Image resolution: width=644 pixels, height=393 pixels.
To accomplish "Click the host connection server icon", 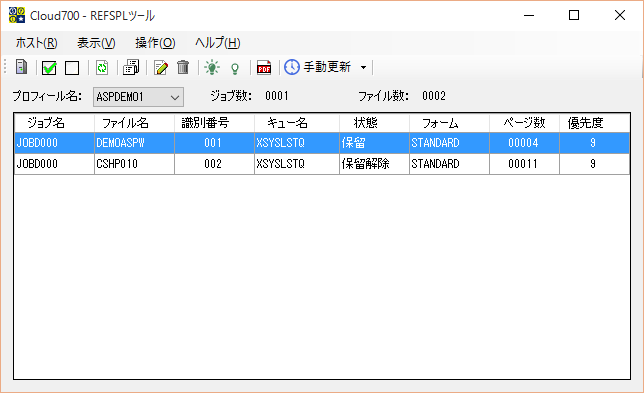I will point(21,67).
